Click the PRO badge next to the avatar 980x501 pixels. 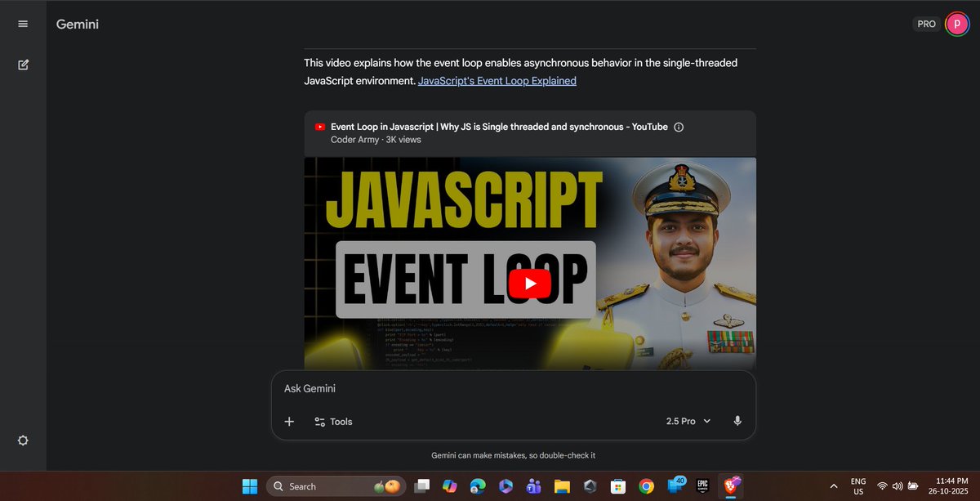[x=926, y=24]
